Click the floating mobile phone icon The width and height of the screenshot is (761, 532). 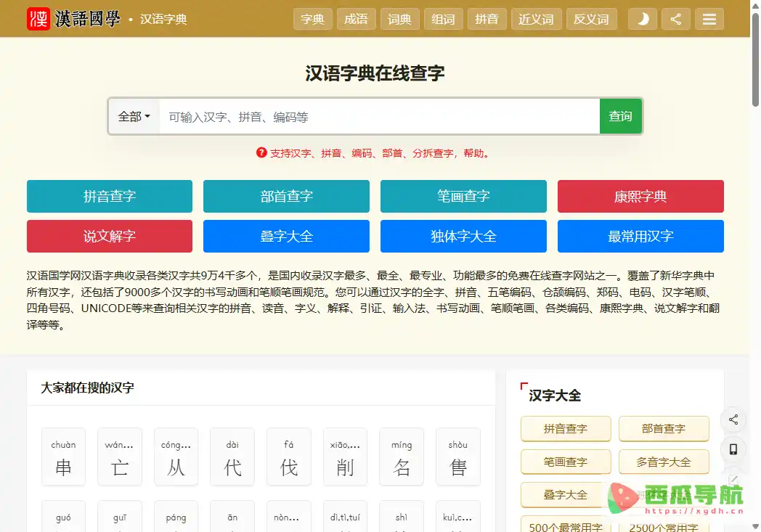click(733, 449)
